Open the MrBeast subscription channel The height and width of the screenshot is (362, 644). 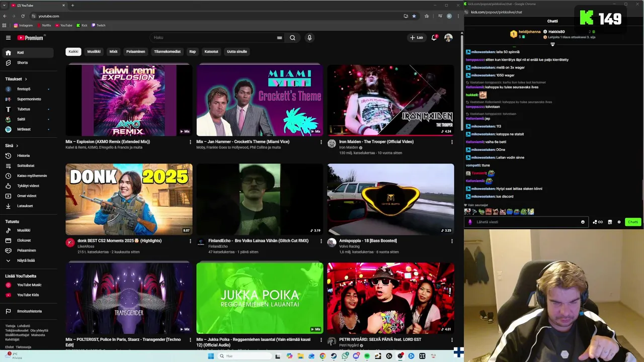click(28, 129)
